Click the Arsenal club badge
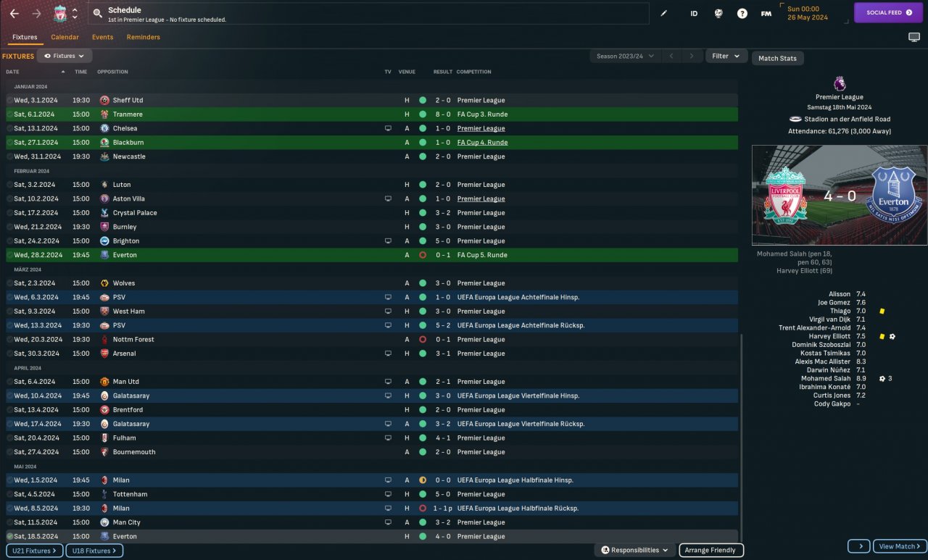The width and height of the screenshot is (928, 560). [105, 354]
